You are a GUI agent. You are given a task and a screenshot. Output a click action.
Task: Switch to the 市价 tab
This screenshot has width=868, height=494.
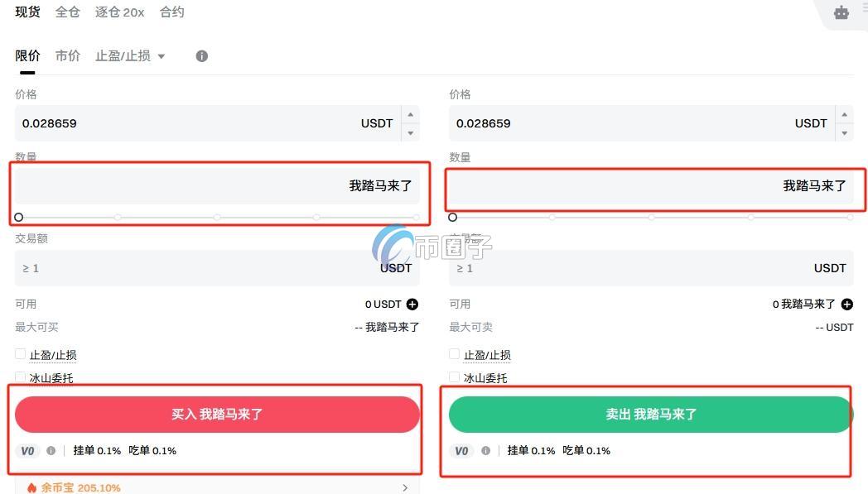(x=67, y=55)
